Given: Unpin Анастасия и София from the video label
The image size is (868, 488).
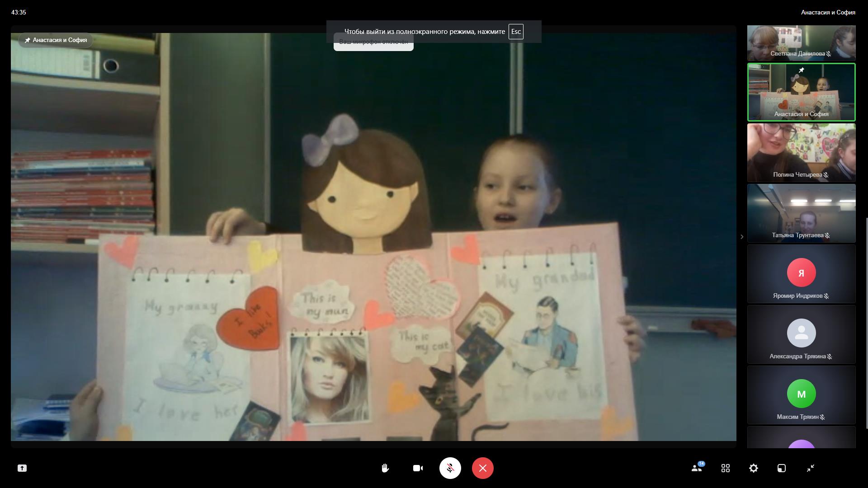Looking at the screenshot, I should coord(28,40).
